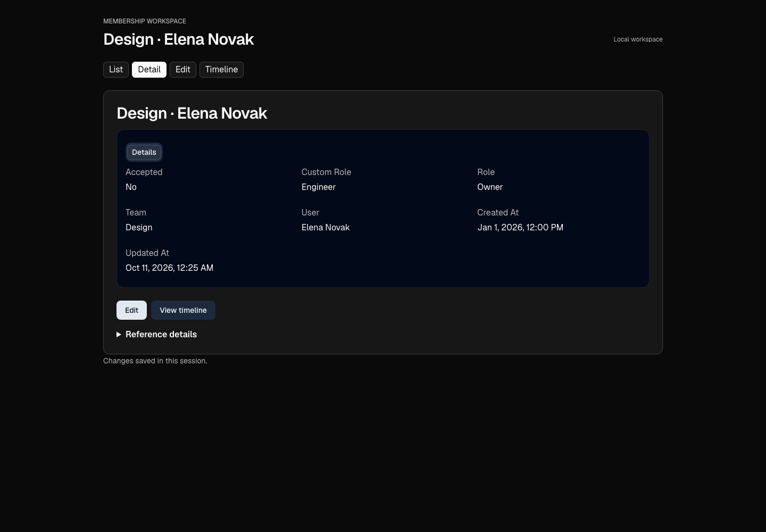This screenshot has height=532, width=766.
Task: Go to the Timeline tab
Action: [x=221, y=70]
